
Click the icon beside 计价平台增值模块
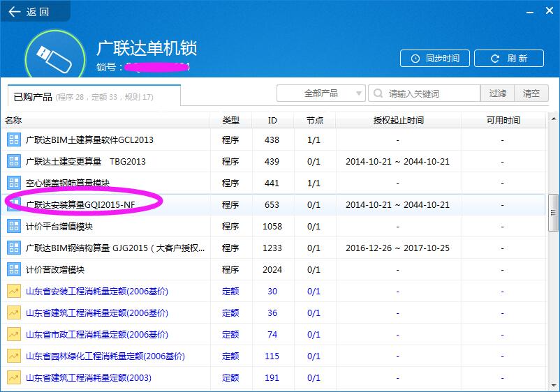[14, 227]
